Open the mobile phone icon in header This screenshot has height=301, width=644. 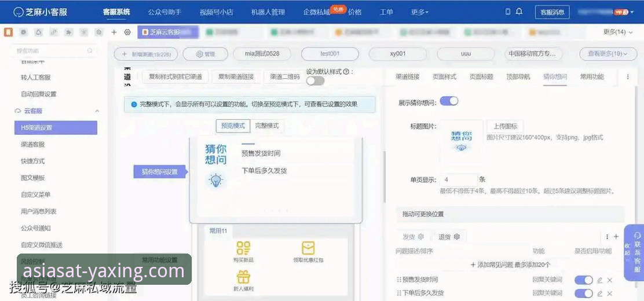coord(508,12)
